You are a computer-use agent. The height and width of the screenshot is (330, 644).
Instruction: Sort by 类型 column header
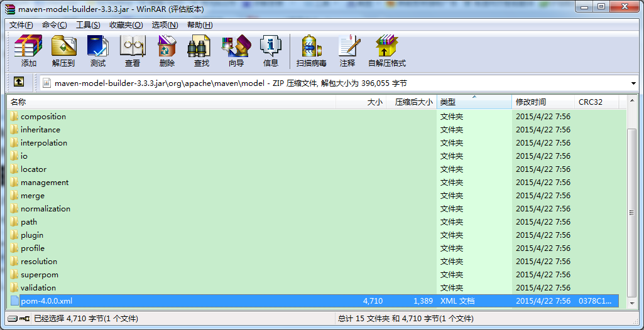474,102
